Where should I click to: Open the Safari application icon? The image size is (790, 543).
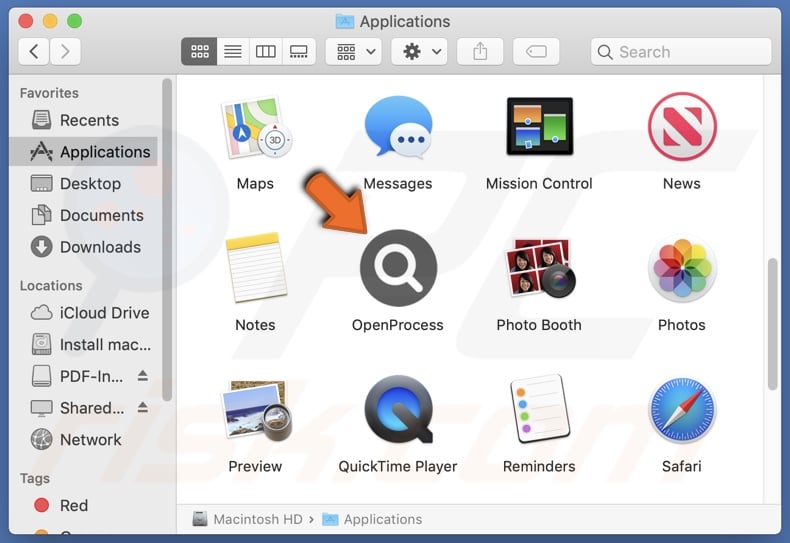click(x=682, y=410)
